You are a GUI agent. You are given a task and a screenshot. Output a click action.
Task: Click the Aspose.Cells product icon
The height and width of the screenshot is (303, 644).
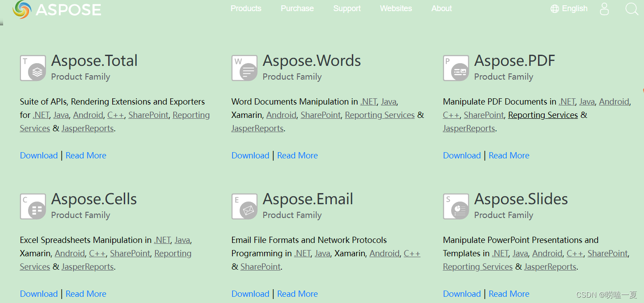(x=33, y=206)
